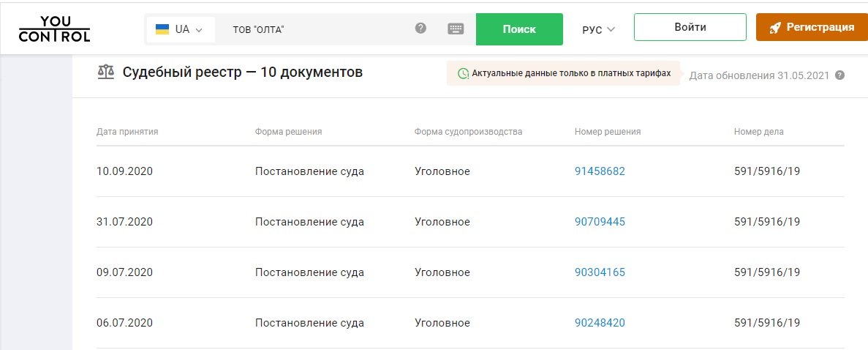Open decision link 90248420
The image size is (868, 350).
600,323
